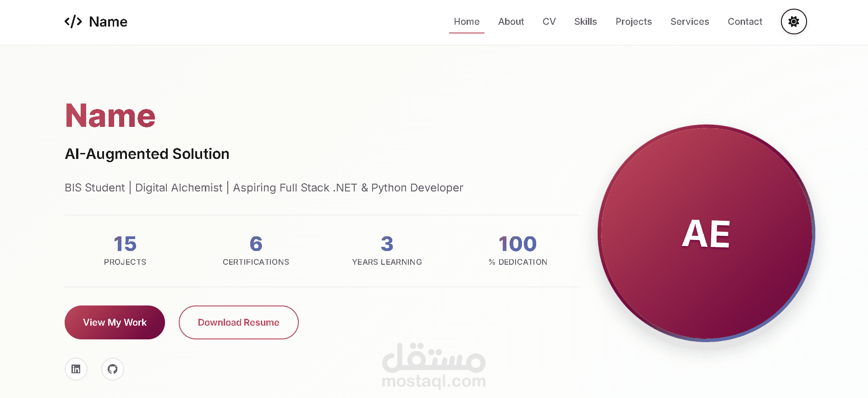Click the Name brand text in header
868x398 pixels.
(x=108, y=22)
